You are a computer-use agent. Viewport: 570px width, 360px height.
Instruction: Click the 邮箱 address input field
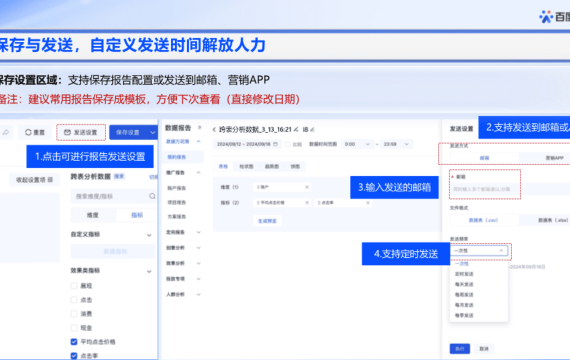(x=510, y=189)
